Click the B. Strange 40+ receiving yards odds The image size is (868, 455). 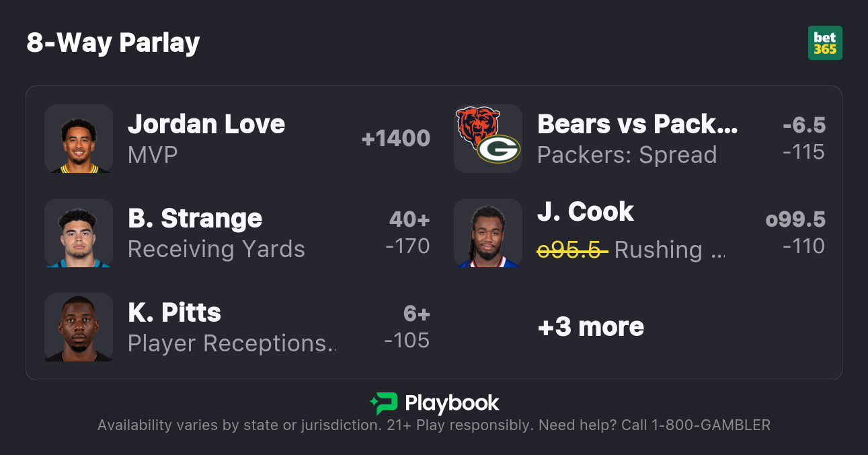click(408, 233)
